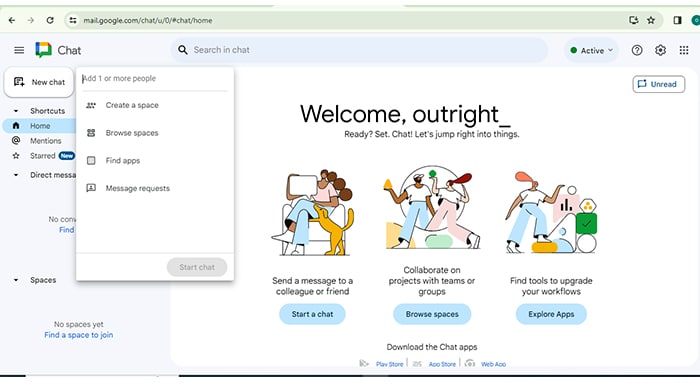
Task: Open Help with question mark icon
Action: 637,50
